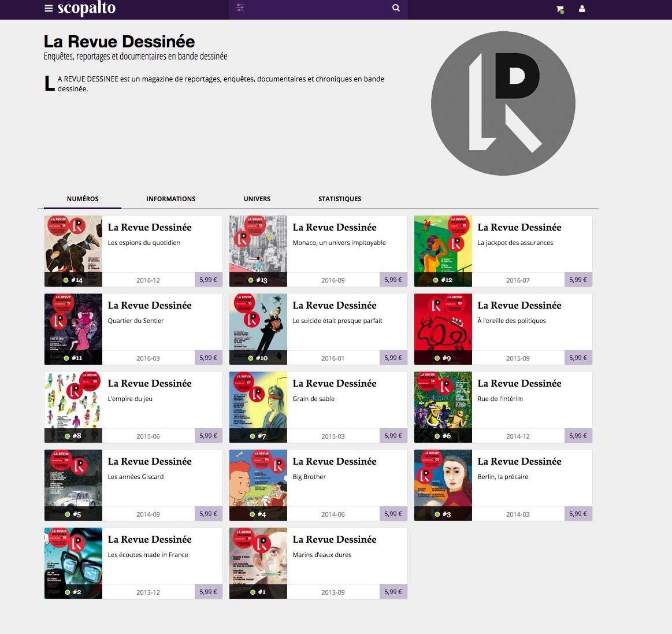This screenshot has height=634, width=672.
Task: Switch to the Univers tab
Action: pos(257,199)
